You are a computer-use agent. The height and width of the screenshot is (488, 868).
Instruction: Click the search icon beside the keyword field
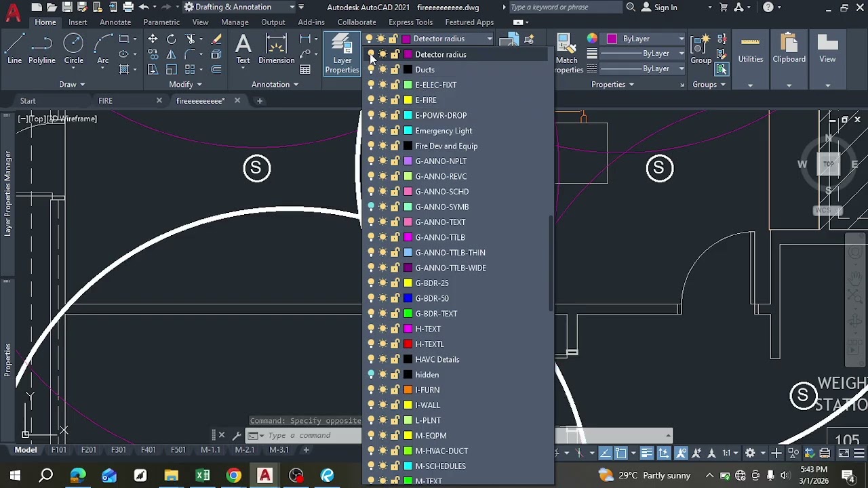[631, 7]
